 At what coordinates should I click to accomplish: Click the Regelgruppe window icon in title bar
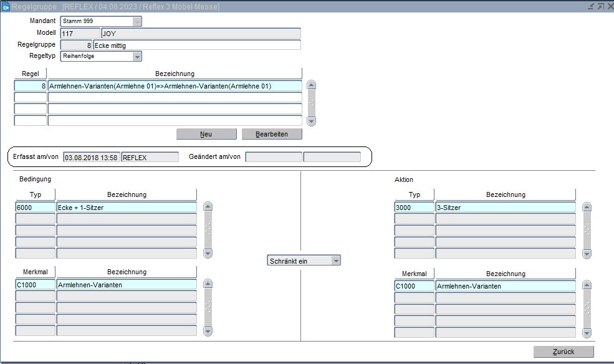[6, 6]
